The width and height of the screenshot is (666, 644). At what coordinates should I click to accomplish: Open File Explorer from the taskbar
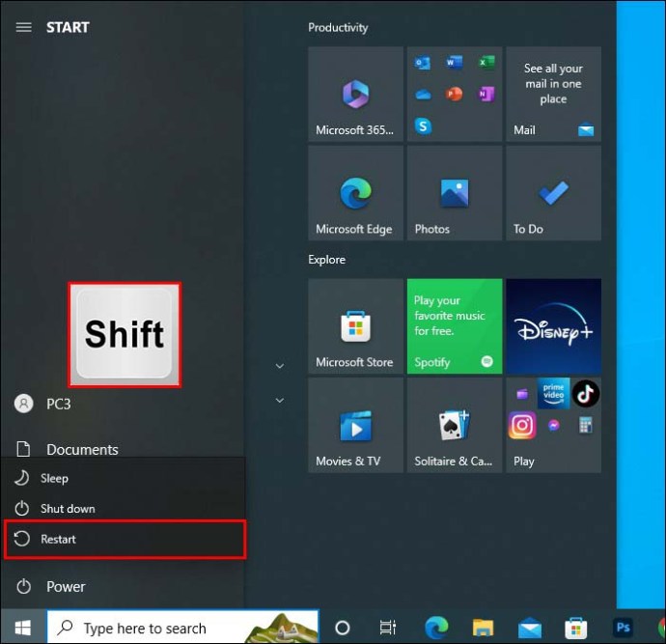click(483, 628)
